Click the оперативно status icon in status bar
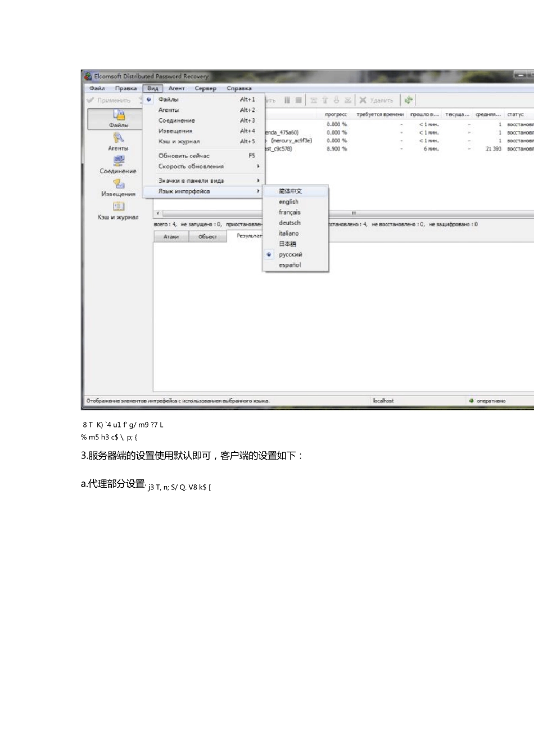 click(x=471, y=401)
